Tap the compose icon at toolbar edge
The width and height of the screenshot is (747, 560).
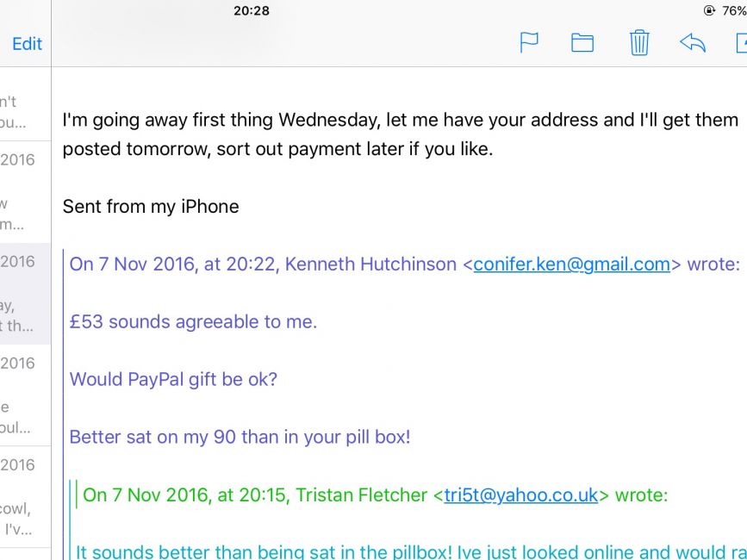click(x=741, y=43)
